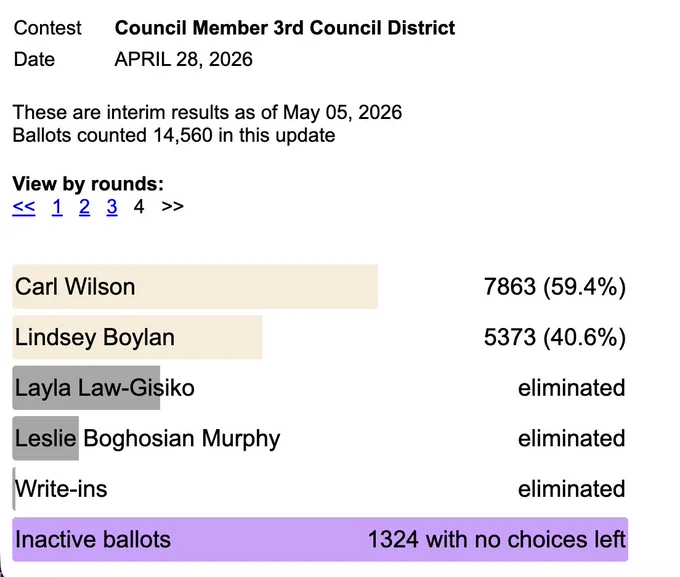Click the >> next round arrows
The height and width of the screenshot is (577, 680).
point(173,207)
